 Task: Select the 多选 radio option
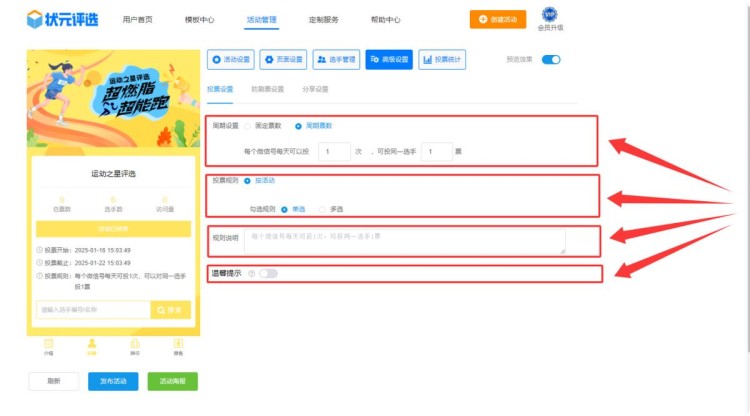(x=322, y=209)
